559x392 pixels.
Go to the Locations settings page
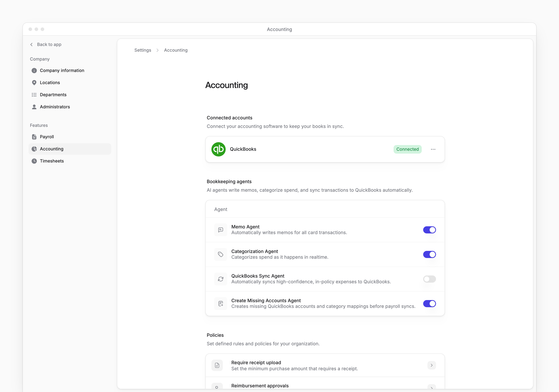click(x=70, y=83)
